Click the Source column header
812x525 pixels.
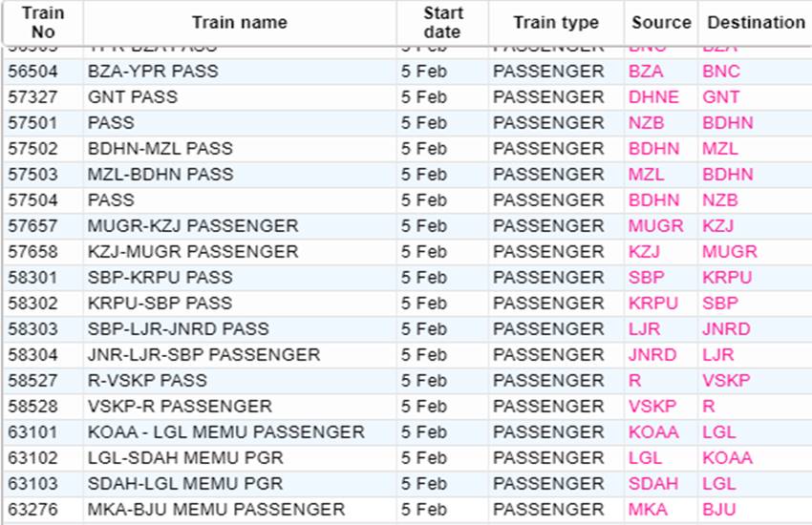pos(661,23)
